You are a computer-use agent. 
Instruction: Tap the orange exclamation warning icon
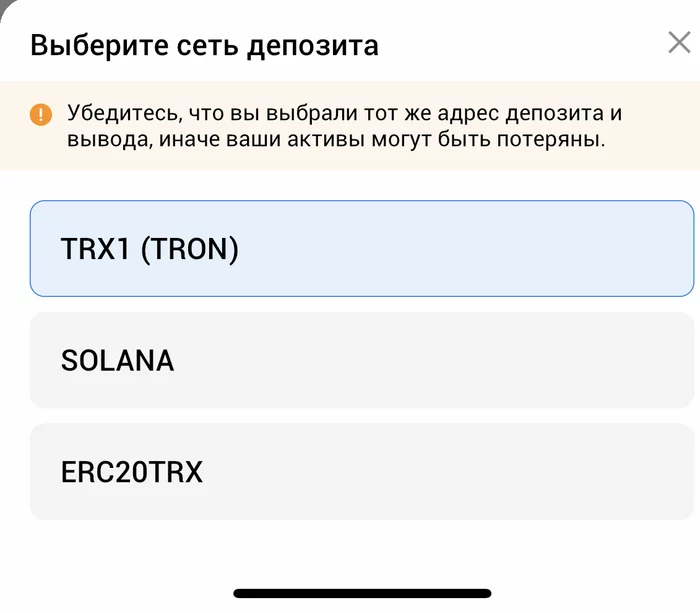pyautogui.click(x=41, y=115)
